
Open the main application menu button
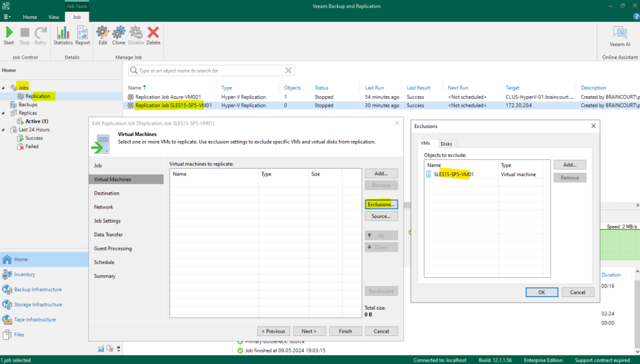[7, 17]
